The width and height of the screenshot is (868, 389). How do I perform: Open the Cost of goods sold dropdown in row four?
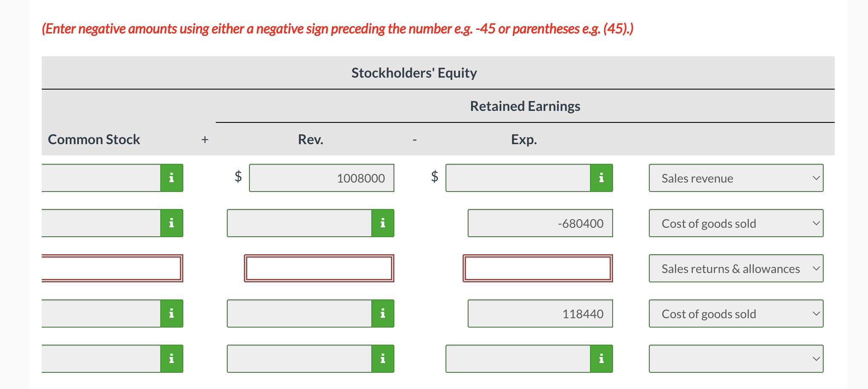tap(736, 314)
